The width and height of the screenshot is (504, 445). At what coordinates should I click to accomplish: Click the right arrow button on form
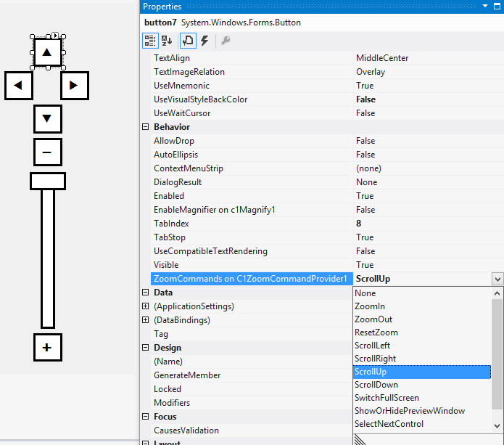(74, 86)
